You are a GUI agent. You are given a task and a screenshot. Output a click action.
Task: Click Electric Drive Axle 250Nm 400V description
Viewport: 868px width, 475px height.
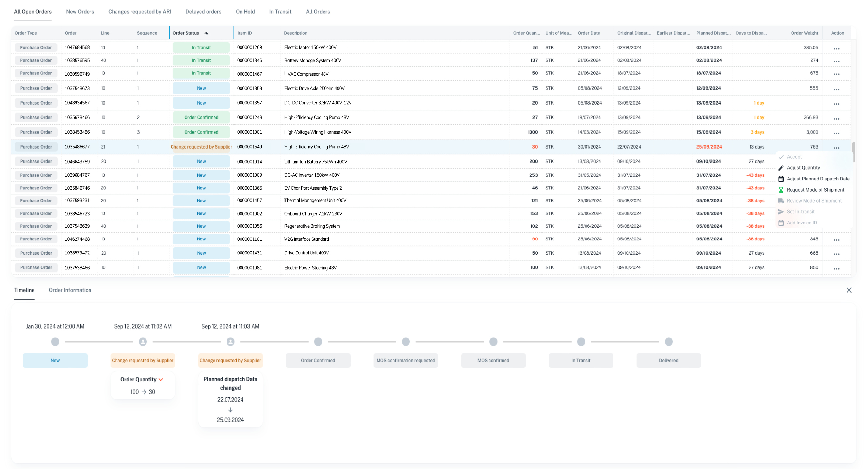click(x=314, y=88)
